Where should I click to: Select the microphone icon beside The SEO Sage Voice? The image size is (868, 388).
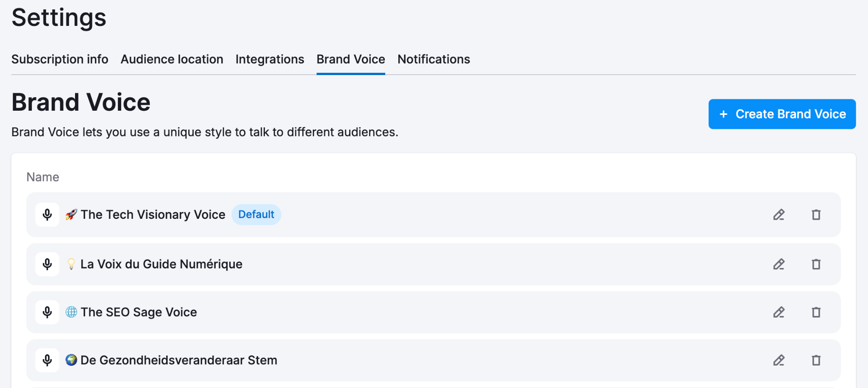pos(47,312)
